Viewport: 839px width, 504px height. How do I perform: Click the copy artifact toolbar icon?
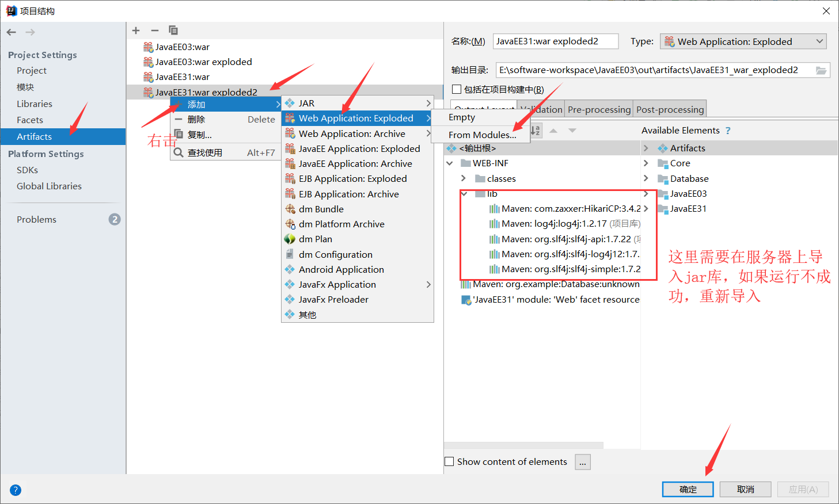(x=173, y=30)
